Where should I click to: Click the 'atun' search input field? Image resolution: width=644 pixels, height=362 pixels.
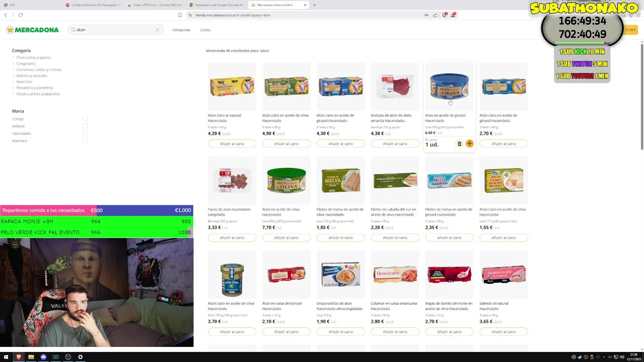click(115, 30)
